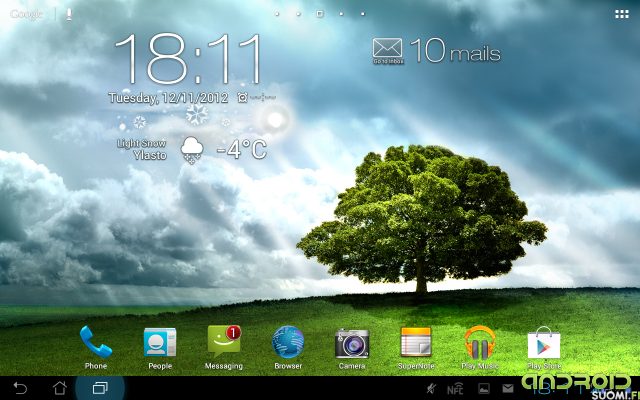Image resolution: width=640 pixels, height=400 pixels.
Task: Open the People contacts app
Action: click(160, 347)
